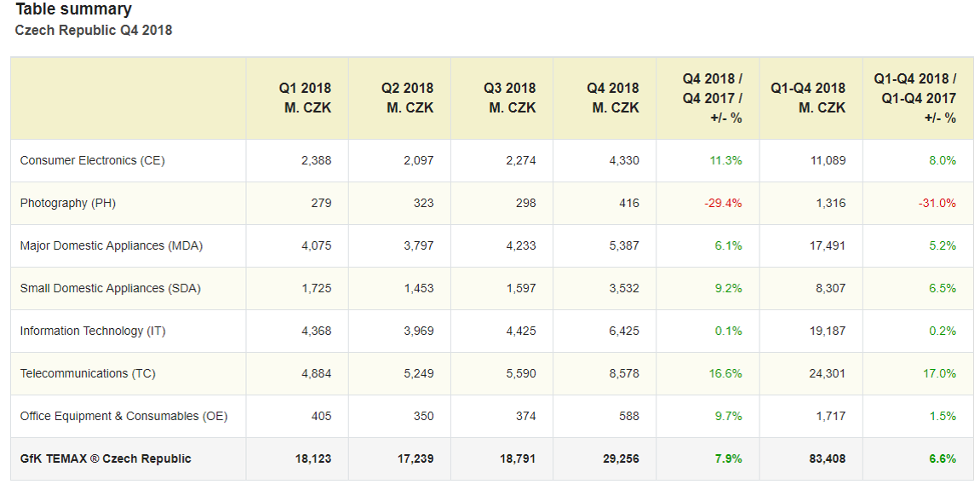This screenshot has width=980, height=490.
Task: Select the 83,408 total Q1-Q4 value
Action: pyautogui.click(x=828, y=458)
